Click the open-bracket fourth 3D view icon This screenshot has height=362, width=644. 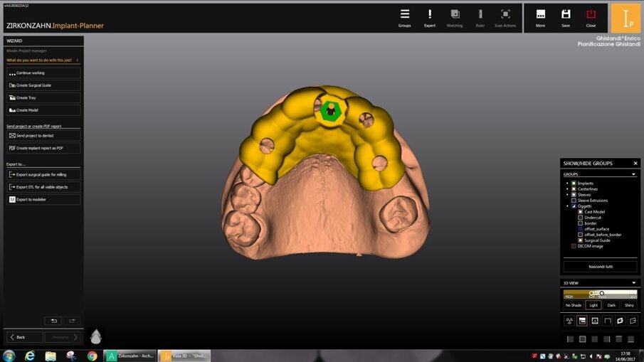(x=608, y=321)
